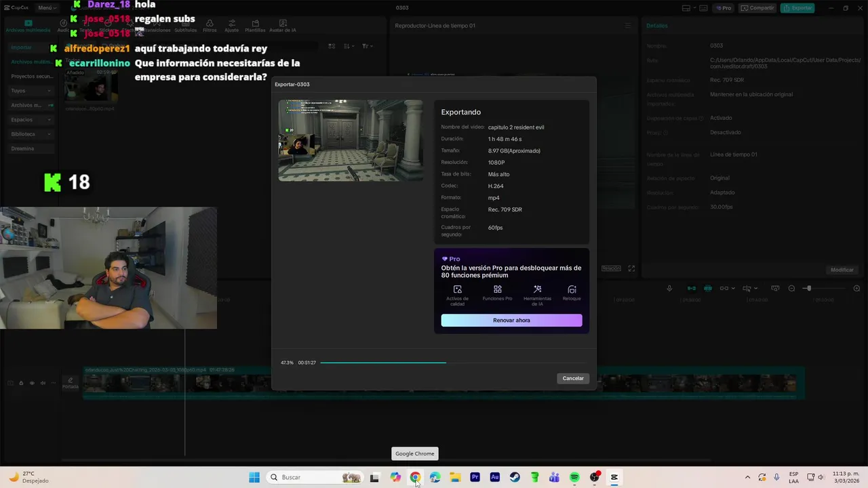
Task: Open the Windows Start menu
Action: (254, 477)
